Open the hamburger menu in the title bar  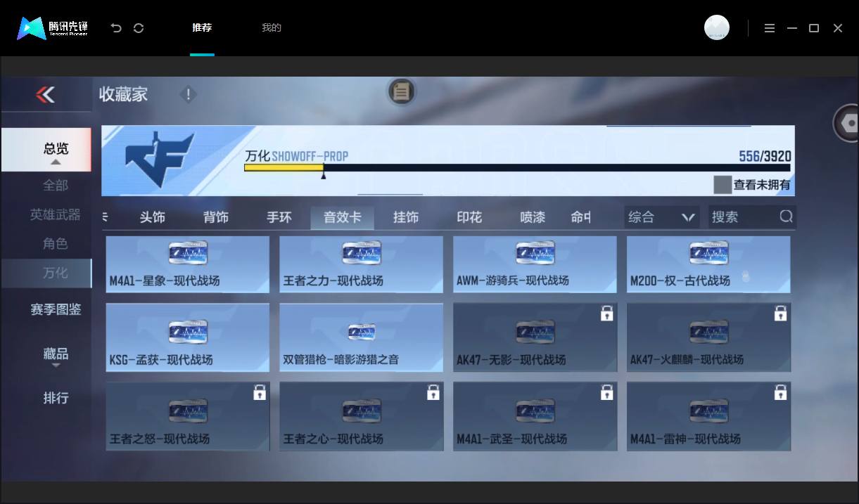click(770, 28)
